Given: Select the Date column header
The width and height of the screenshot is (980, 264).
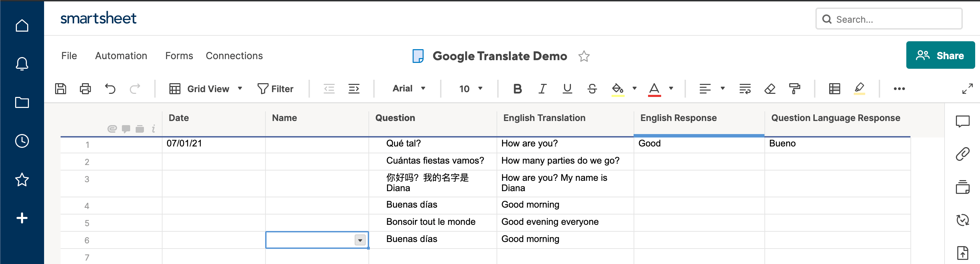Looking at the screenshot, I should (214, 118).
